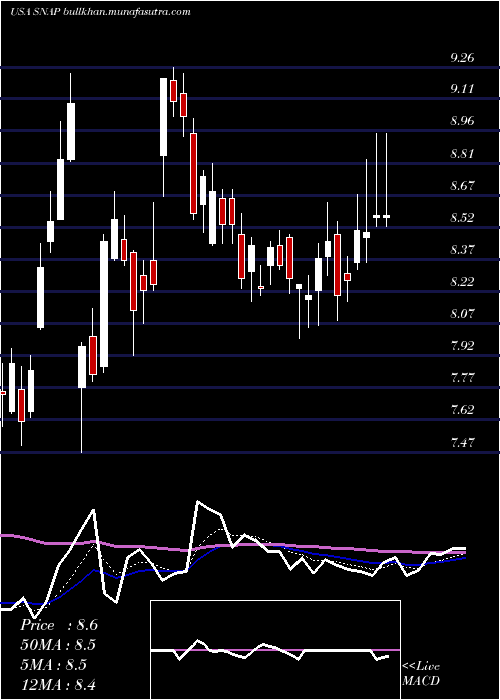Click the 8.37 price axis label

click(462, 249)
